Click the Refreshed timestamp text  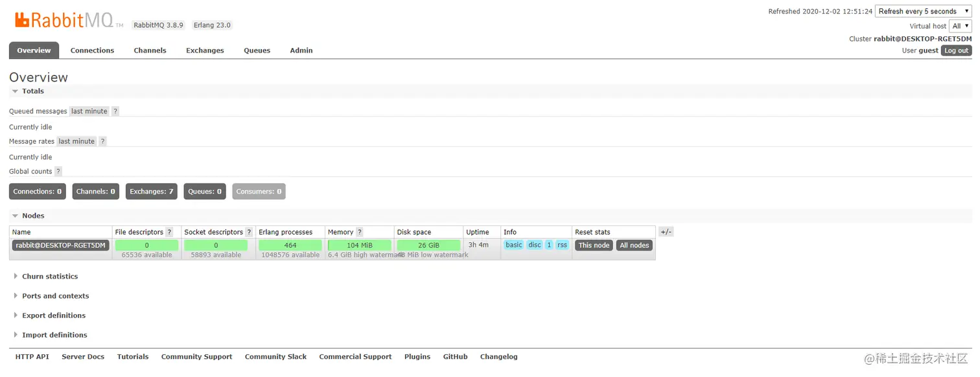click(820, 12)
